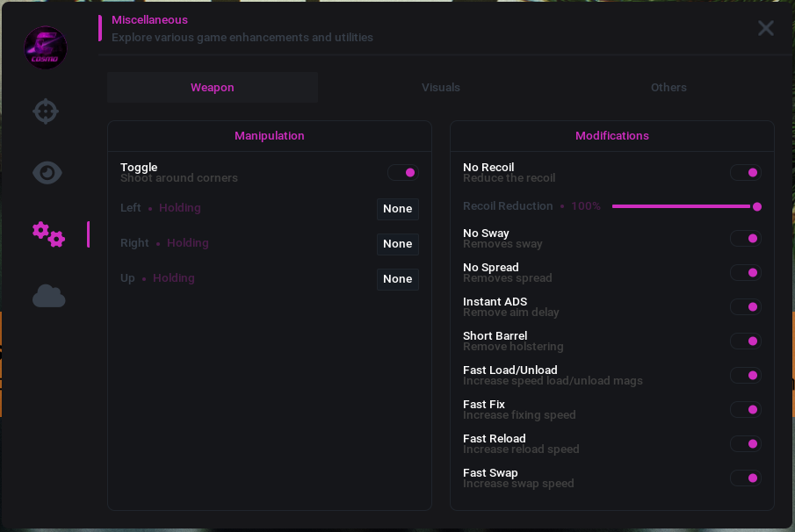Disable the Manipulation Toggle switch

pos(403,173)
